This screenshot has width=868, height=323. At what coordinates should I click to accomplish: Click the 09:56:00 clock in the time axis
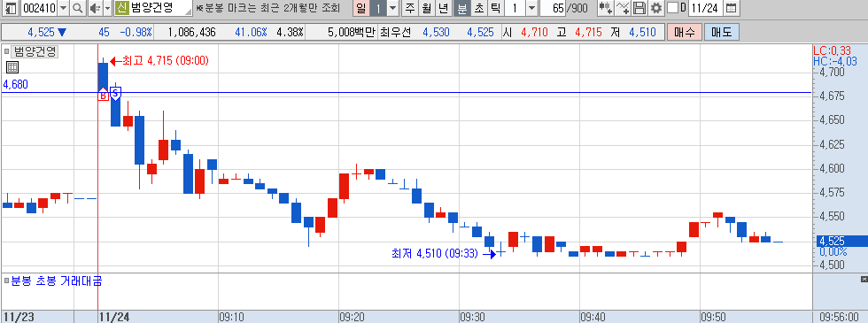coord(841,318)
